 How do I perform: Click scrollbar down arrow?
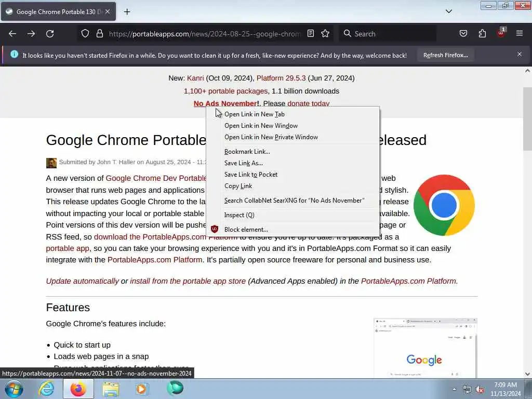click(527, 374)
